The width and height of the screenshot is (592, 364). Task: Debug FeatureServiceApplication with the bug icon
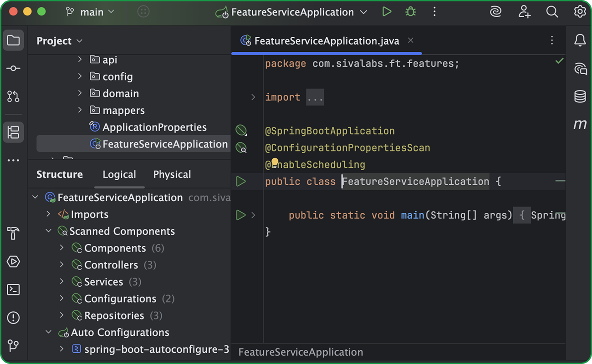pyautogui.click(x=410, y=12)
